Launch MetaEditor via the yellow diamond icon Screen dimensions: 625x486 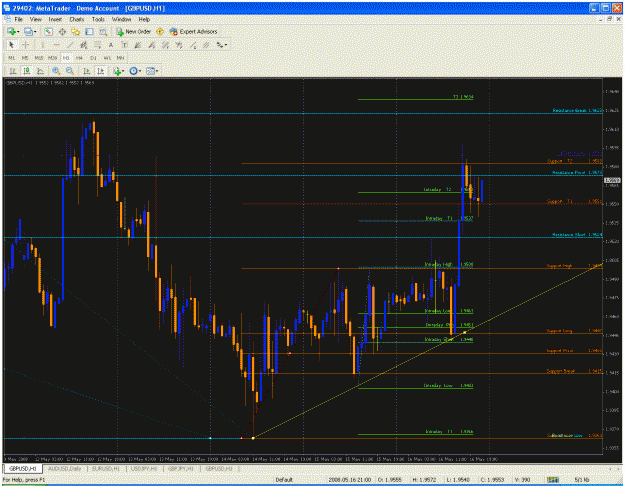tap(160, 31)
